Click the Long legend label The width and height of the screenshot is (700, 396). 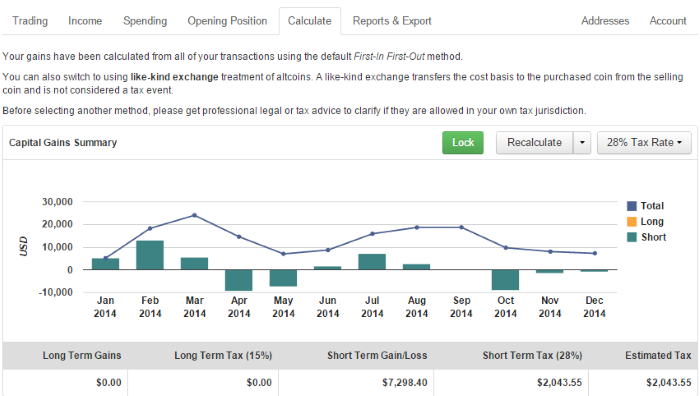[652, 221]
